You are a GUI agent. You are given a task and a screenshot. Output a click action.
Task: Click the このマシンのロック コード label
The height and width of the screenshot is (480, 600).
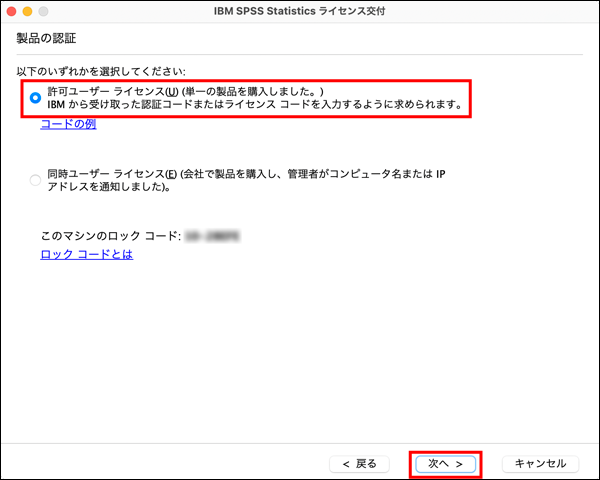tap(110, 236)
